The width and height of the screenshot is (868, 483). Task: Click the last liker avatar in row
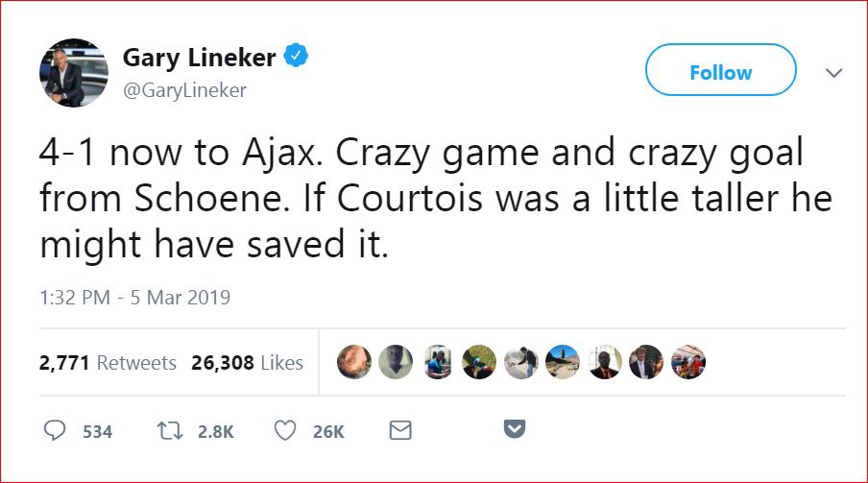[688, 362]
